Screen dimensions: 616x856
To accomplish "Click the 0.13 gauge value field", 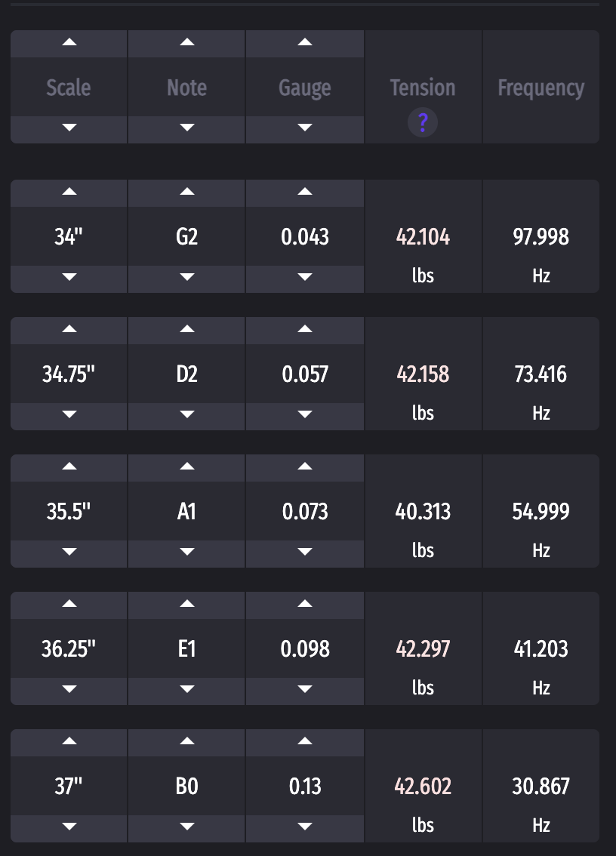I will pos(305,786).
